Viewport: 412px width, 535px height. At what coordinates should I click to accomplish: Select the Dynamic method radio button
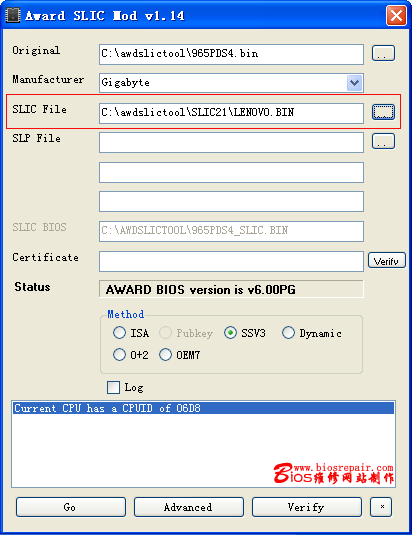click(x=288, y=333)
